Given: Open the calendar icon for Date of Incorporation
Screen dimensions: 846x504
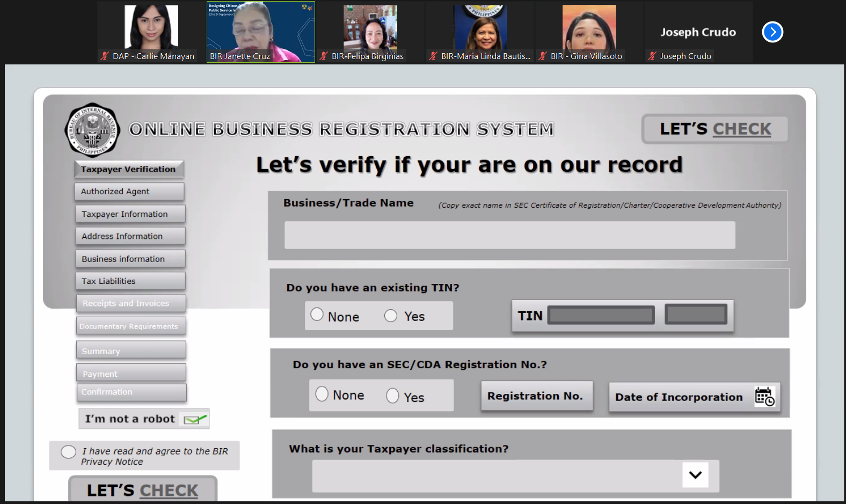Looking at the screenshot, I should coord(764,397).
